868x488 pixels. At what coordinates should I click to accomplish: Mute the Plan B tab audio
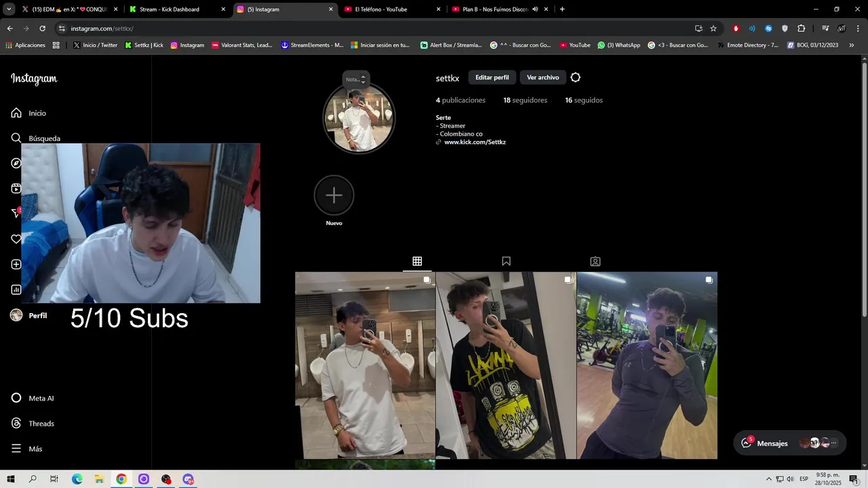click(534, 9)
